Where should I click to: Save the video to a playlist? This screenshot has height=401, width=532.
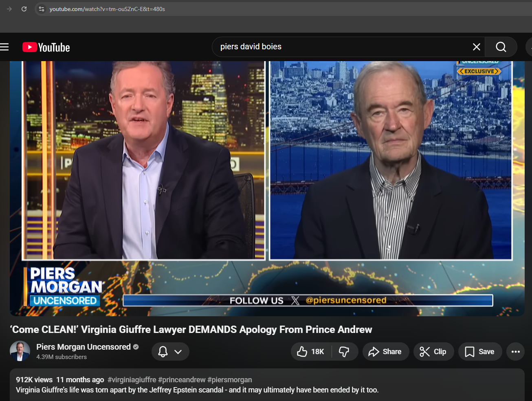(479, 352)
